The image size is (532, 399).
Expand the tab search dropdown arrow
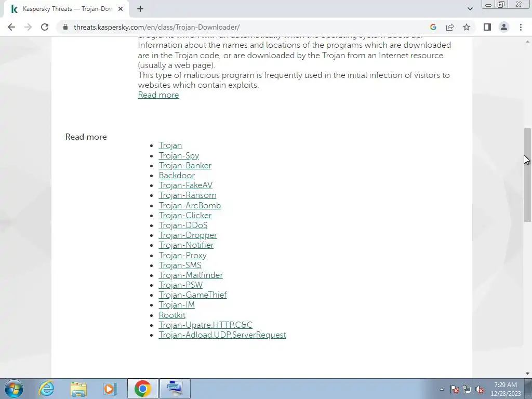coord(470,9)
